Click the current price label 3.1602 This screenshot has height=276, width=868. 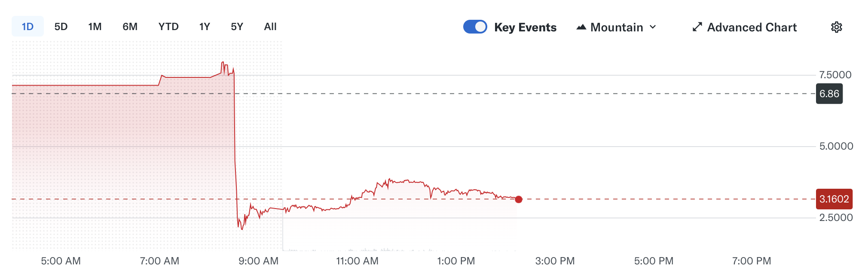[x=834, y=199]
